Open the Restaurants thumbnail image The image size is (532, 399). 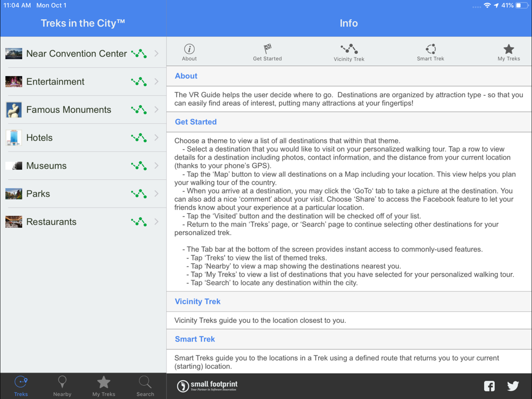tap(14, 222)
